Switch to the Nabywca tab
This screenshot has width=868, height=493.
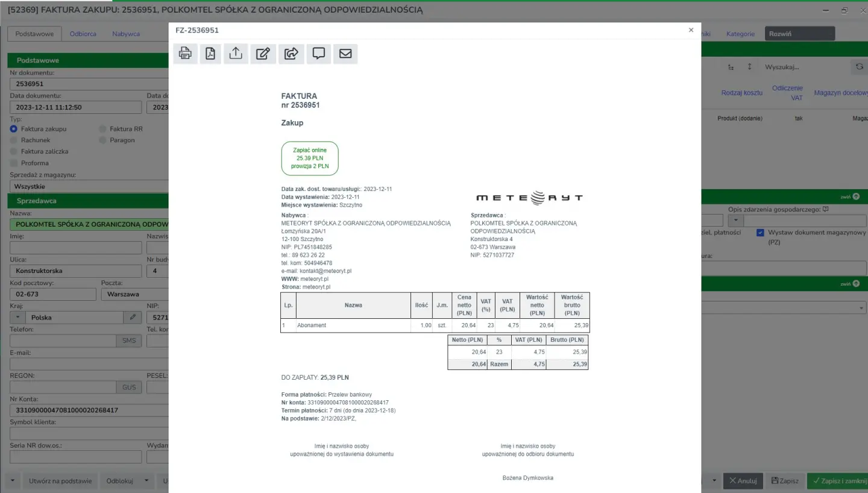pos(126,34)
